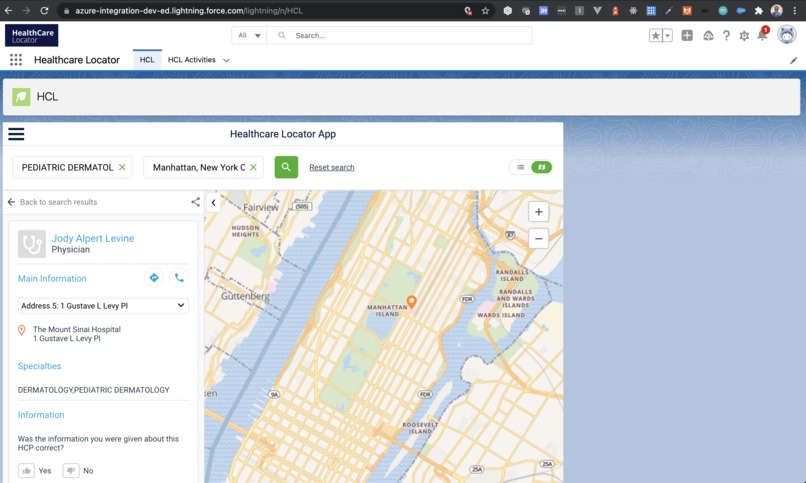The image size is (806, 483).
Task: Select the HCL tab
Action: 147,60
